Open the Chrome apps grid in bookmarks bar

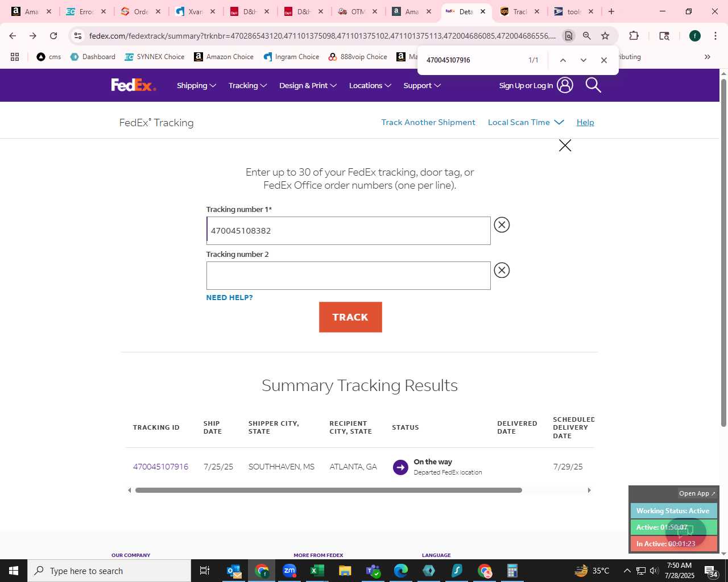15,57
